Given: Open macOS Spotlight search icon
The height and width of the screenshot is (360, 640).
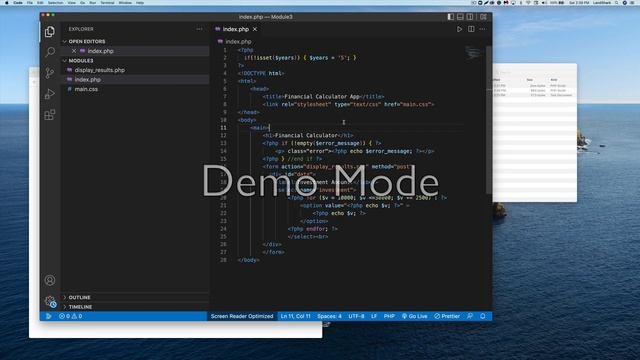Looking at the screenshot, I should tap(616, 2).
